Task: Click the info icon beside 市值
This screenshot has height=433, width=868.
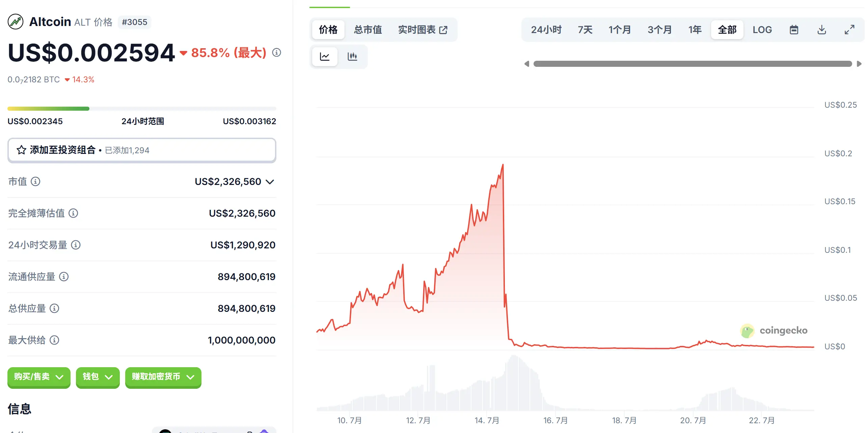Action: (x=35, y=182)
